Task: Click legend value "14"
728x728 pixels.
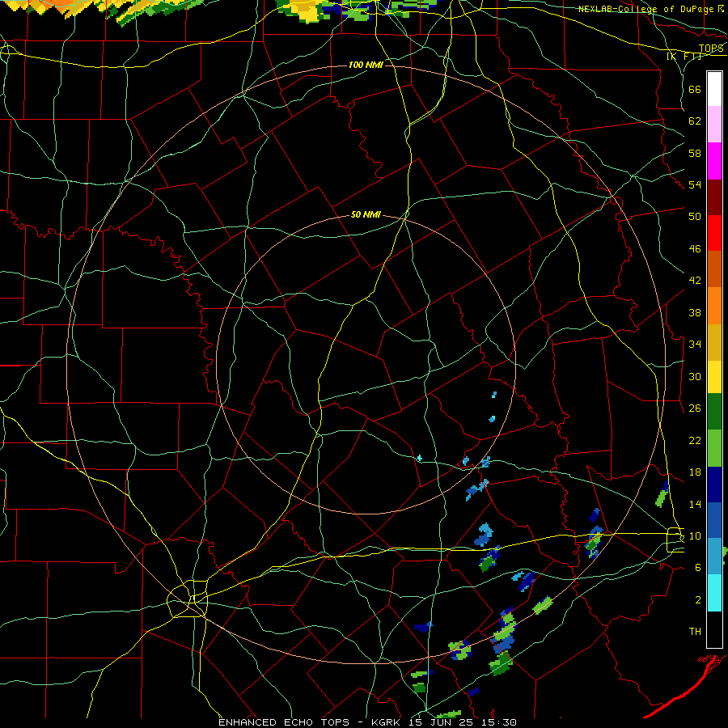Action: pos(695,504)
